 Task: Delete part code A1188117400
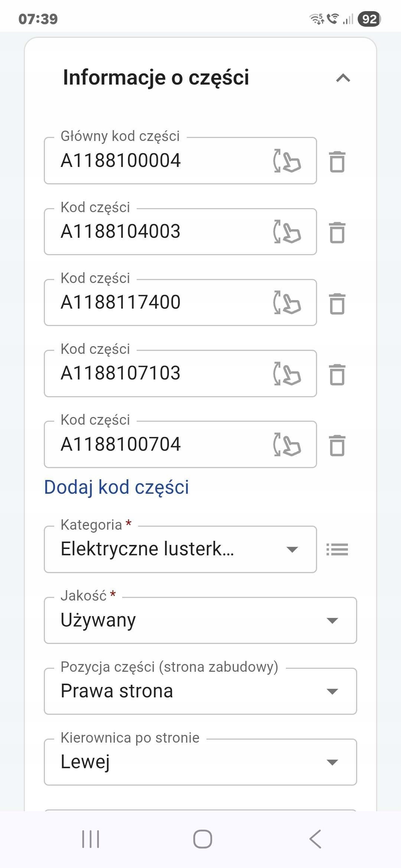tap(337, 303)
